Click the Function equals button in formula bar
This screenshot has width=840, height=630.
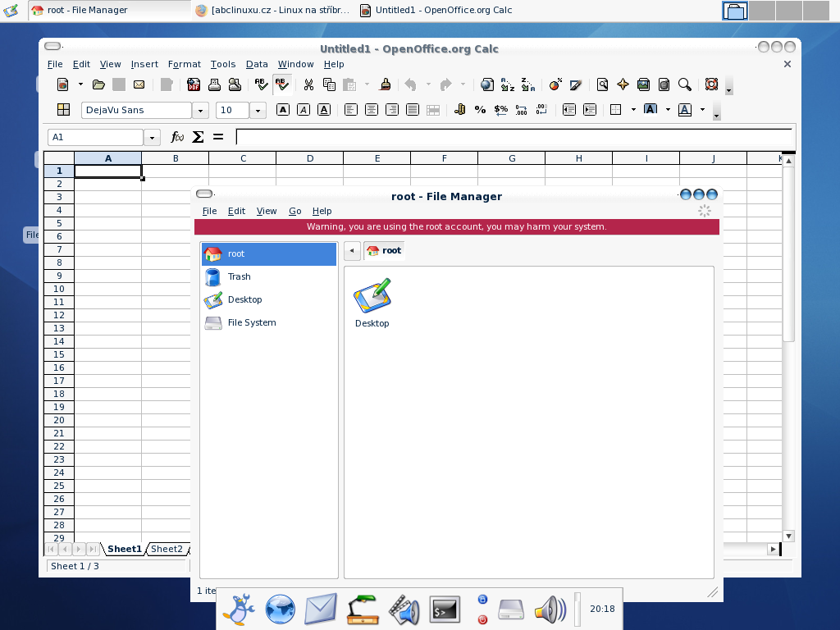click(218, 137)
